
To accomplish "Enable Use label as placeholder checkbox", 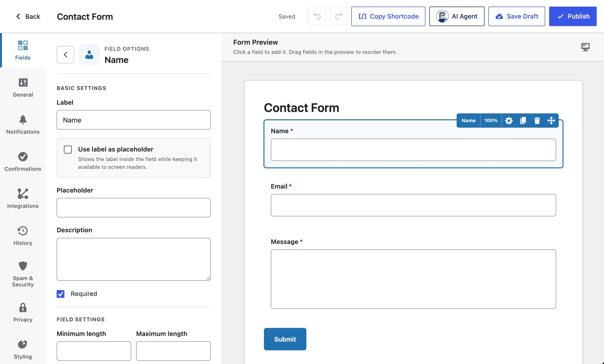I will point(68,150).
